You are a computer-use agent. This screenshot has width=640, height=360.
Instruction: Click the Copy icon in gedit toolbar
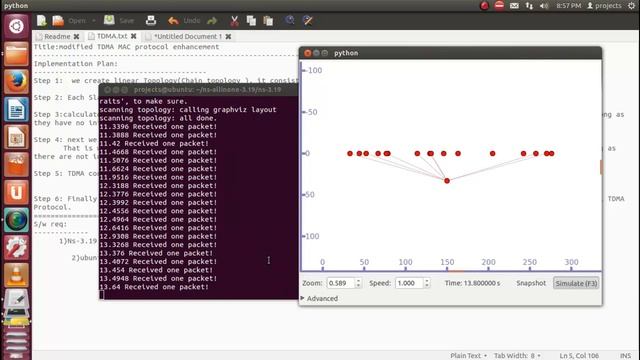point(251,20)
